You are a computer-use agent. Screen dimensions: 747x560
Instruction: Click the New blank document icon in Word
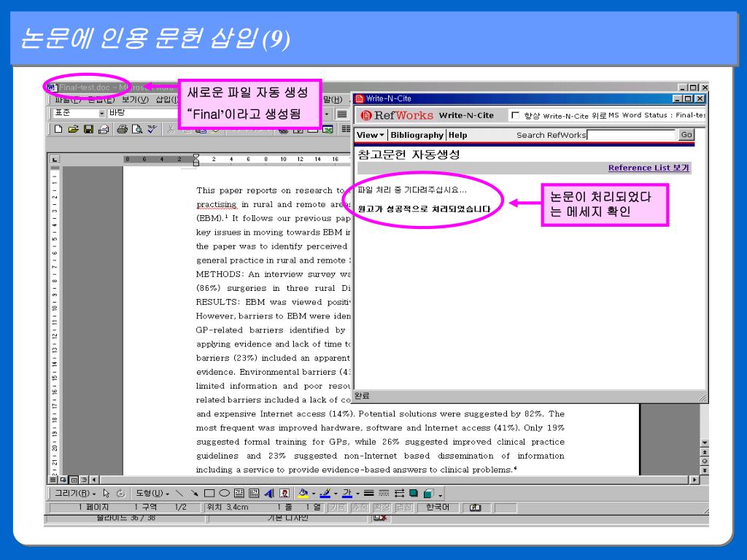pos(58,129)
